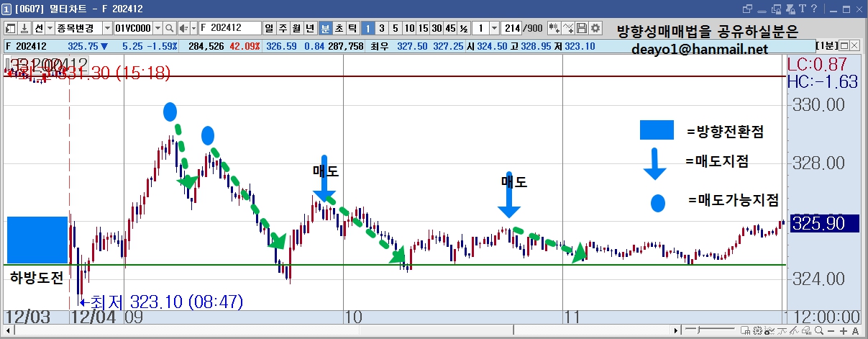Image resolution: width=868 pixels, height=339 pixels.
Task: Click the 12:00:00 time axis label
Action: (x=825, y=317)
